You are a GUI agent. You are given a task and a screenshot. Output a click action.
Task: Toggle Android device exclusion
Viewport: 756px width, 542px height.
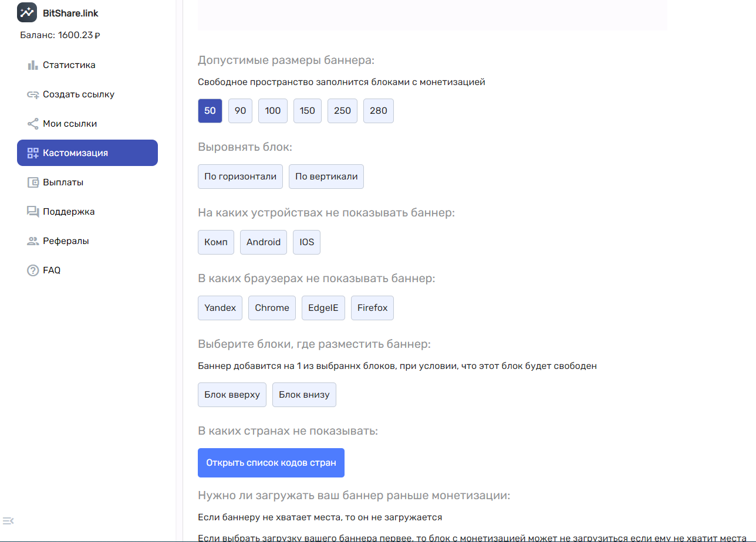pyautogui.click(x=264, y=242)
